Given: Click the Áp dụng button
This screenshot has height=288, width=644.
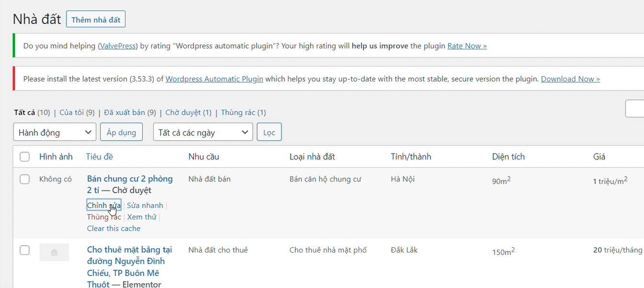Looking at the screenshot, I should (x=121, y=132).
